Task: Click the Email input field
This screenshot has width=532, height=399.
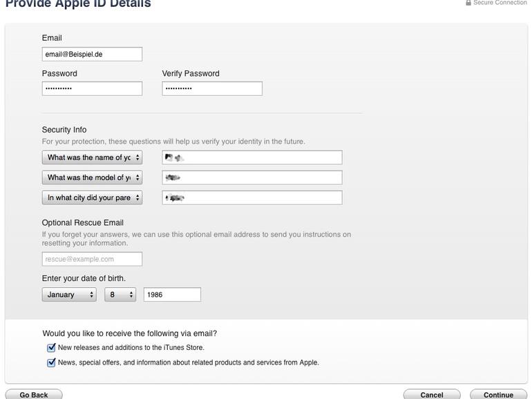Action: point(92,54)
